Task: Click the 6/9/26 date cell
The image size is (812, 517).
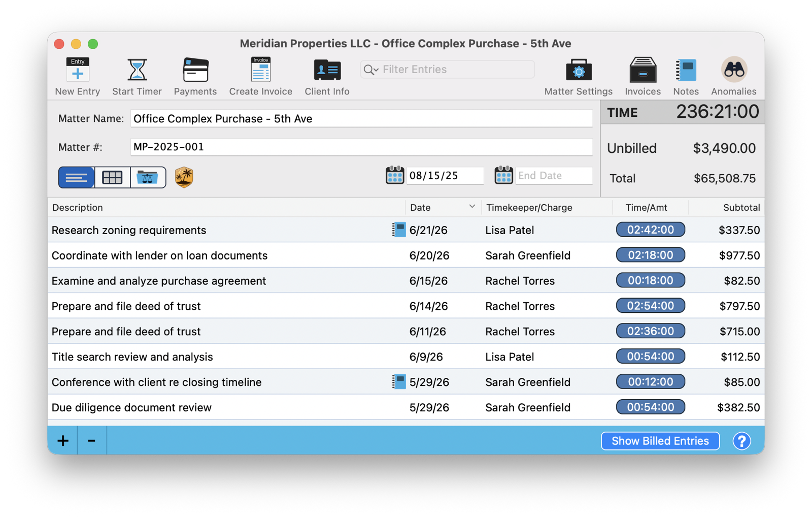Action: (426, 357)
